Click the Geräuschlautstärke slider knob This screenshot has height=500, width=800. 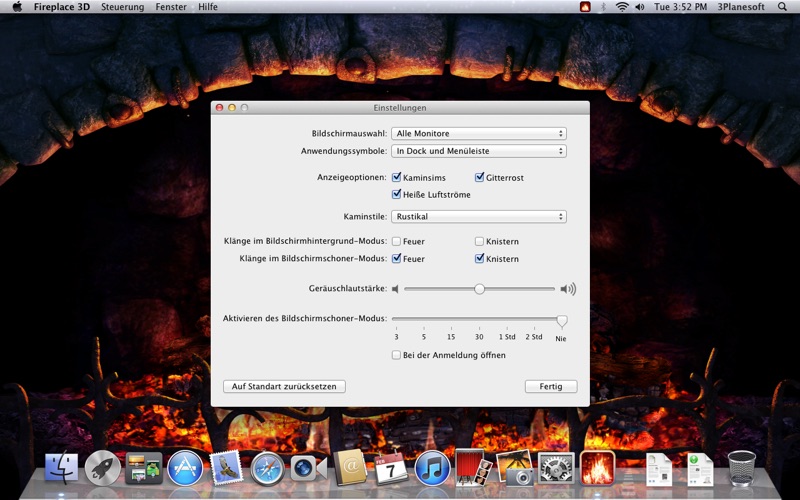(479, 289)
